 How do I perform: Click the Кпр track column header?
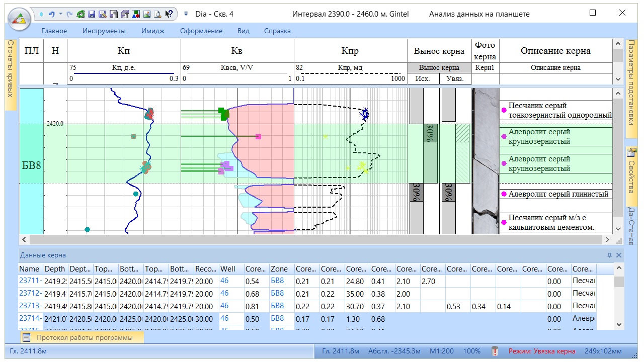pos(350,51)
